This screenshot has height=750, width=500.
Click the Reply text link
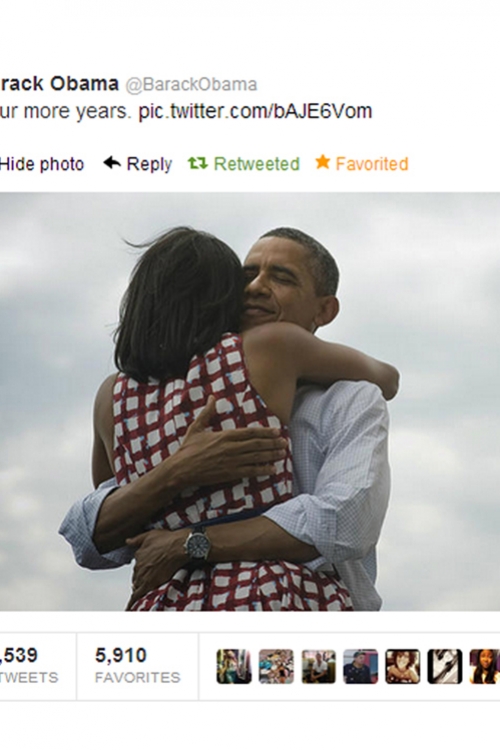pyautogui.click(x=149, y=164)
